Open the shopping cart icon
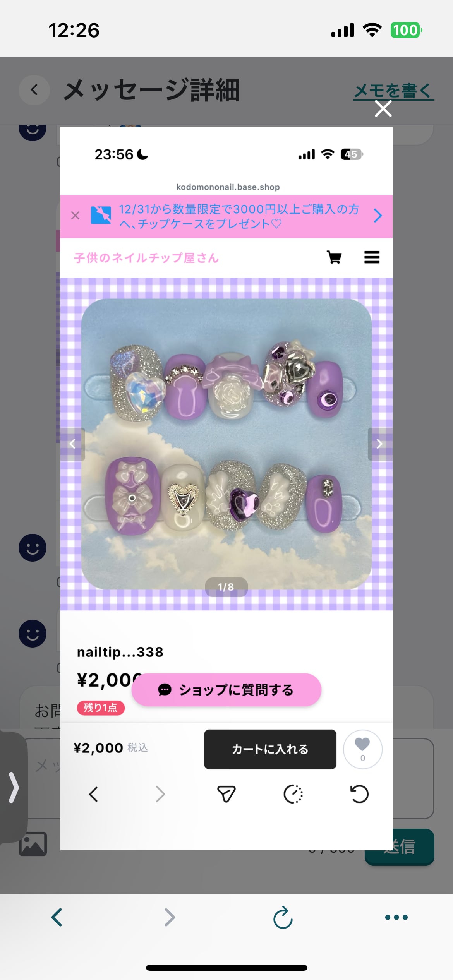 click(334, 257)
